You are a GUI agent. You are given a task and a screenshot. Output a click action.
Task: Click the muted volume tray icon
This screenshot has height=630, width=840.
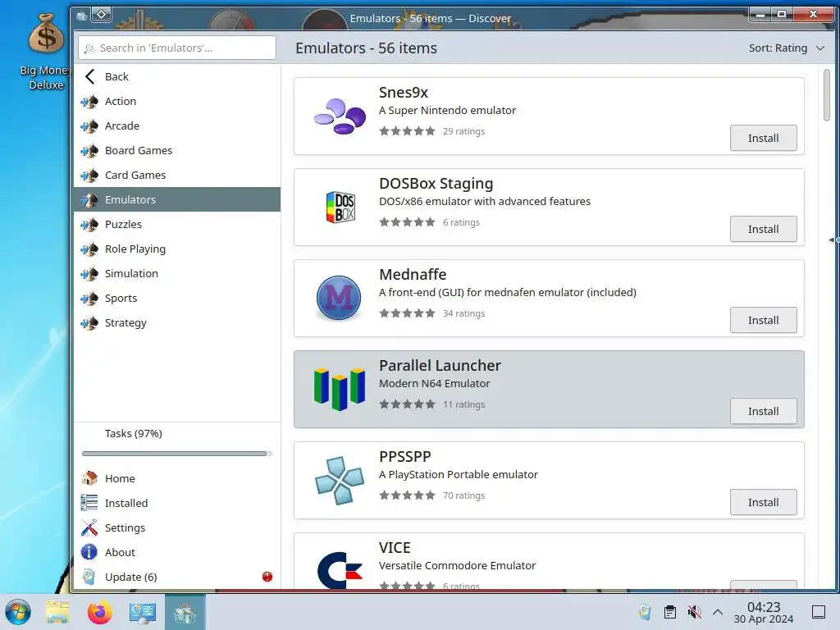coord(694,612)
